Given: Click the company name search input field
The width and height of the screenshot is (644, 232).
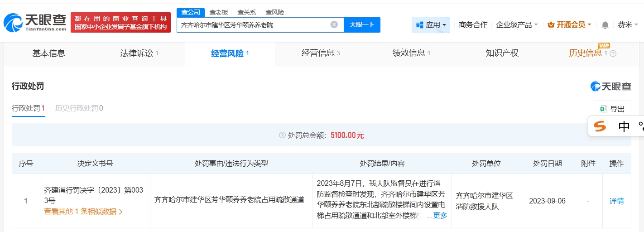Looking at the screenshot, I should (254, 25).
